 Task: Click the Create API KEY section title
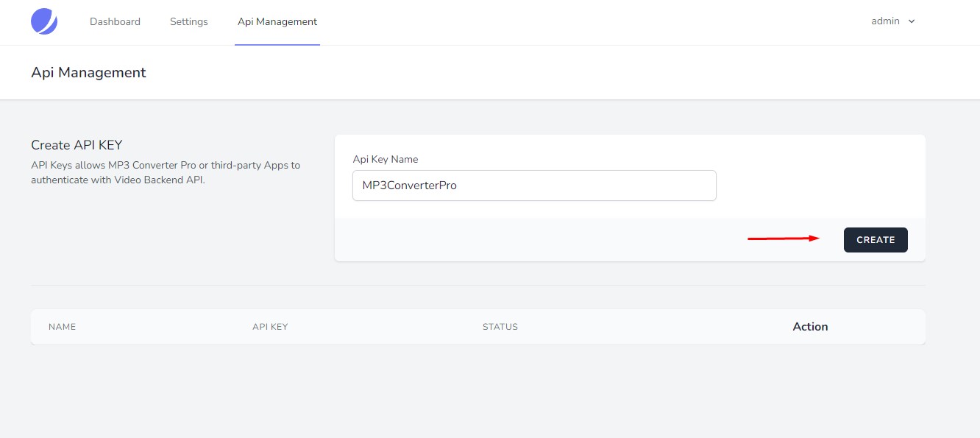click(x=77, y=145)
